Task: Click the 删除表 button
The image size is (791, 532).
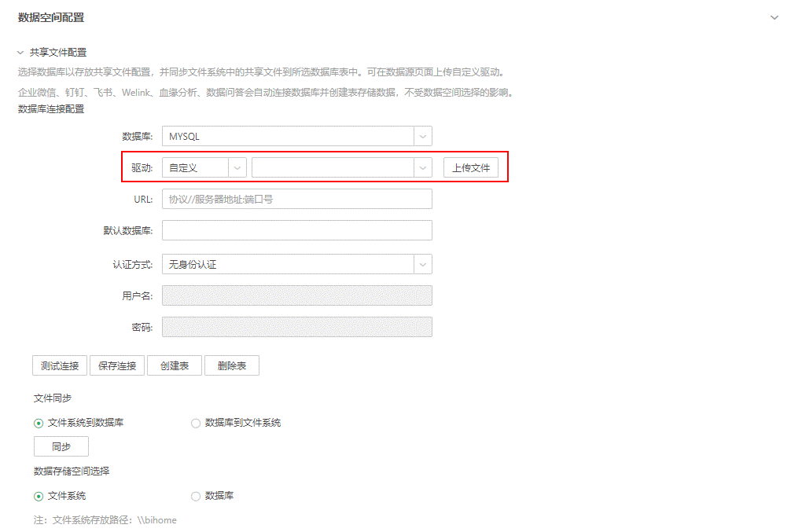Action: tap(231, 365)
